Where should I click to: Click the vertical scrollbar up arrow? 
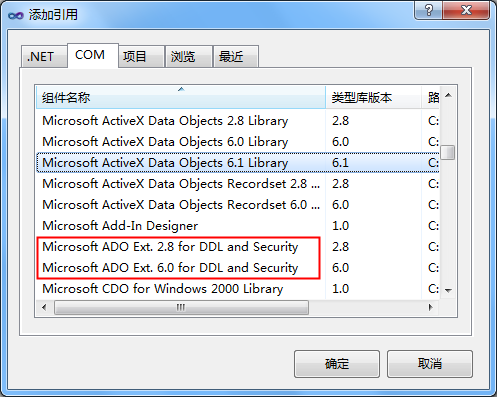(x=448, y=96)
